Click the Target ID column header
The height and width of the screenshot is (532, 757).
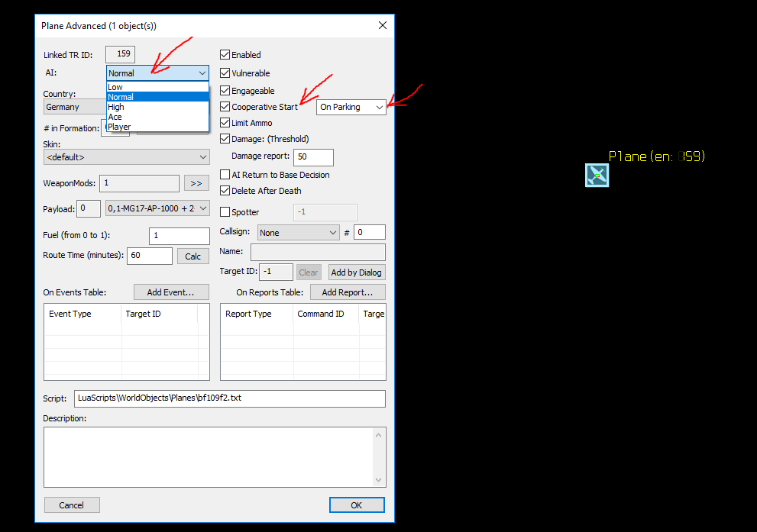pyautogui.click(x=160, y=314)
